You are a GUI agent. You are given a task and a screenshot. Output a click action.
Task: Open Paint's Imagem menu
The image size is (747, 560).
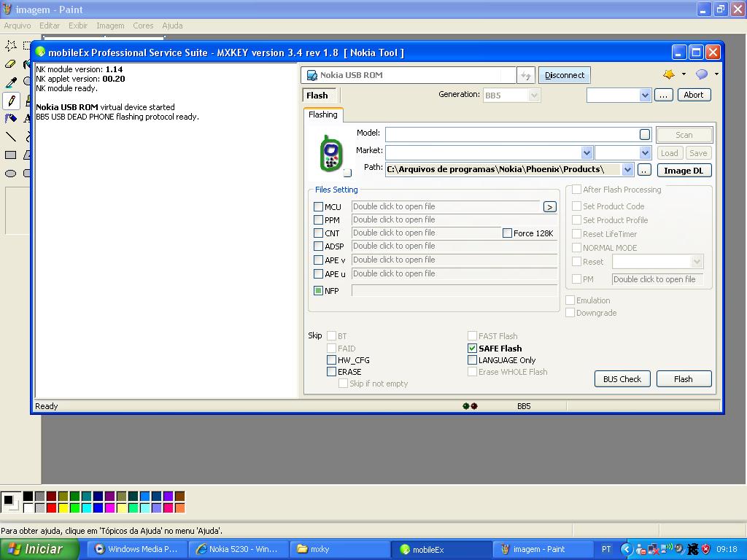pos(110,26)
